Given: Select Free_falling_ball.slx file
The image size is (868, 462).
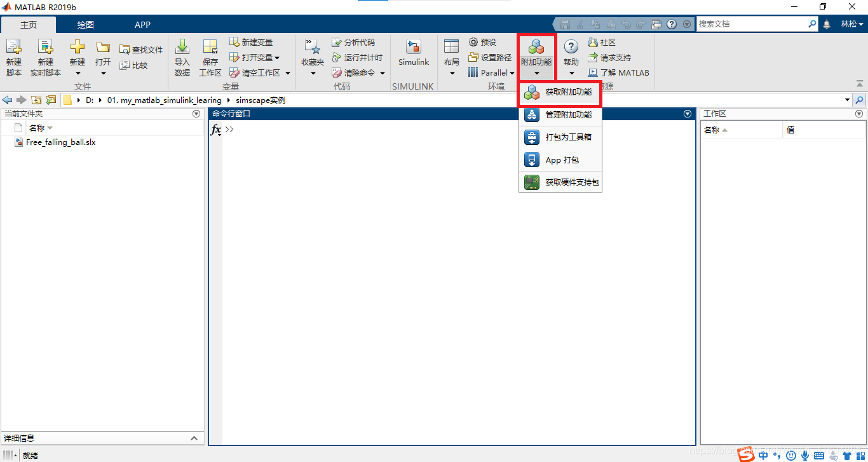Looking at the screenshot, I should tap(60, 142).
